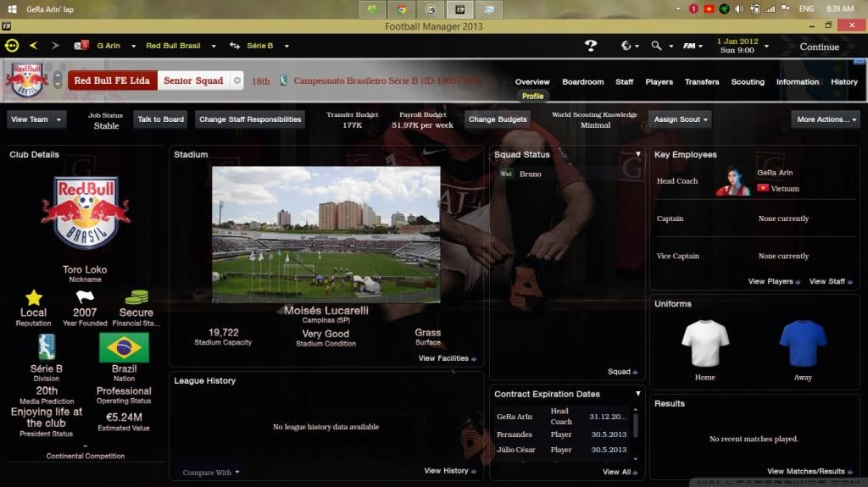The height and width of the screenshot is (487, 868).
Task: Switch to the Transfers tab
Action: (701, 82)
